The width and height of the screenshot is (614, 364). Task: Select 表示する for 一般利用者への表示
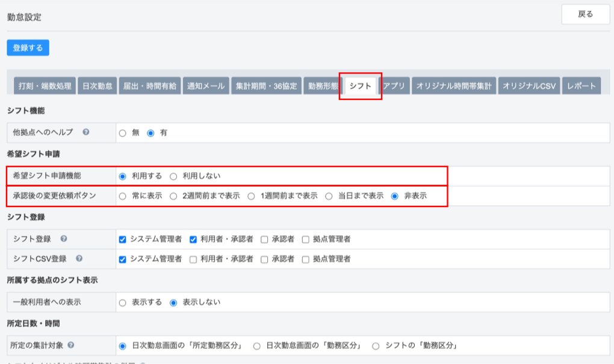tap(123, 303)
